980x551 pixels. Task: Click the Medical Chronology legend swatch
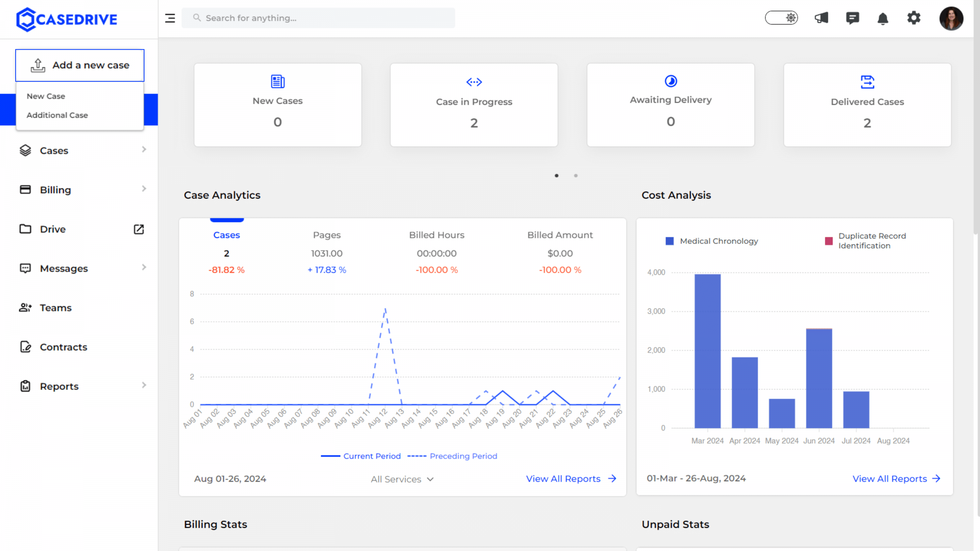click(670, 241)
